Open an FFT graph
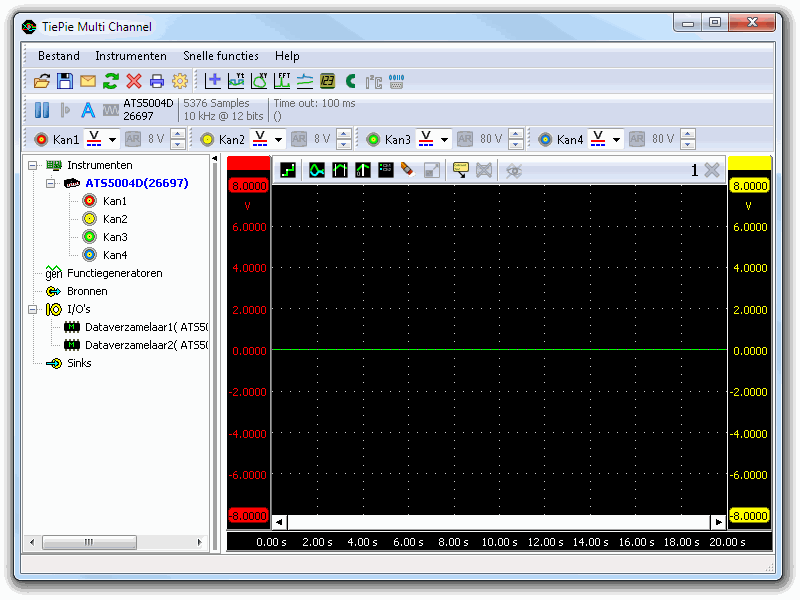800x600 pixels. pos(284,81)
